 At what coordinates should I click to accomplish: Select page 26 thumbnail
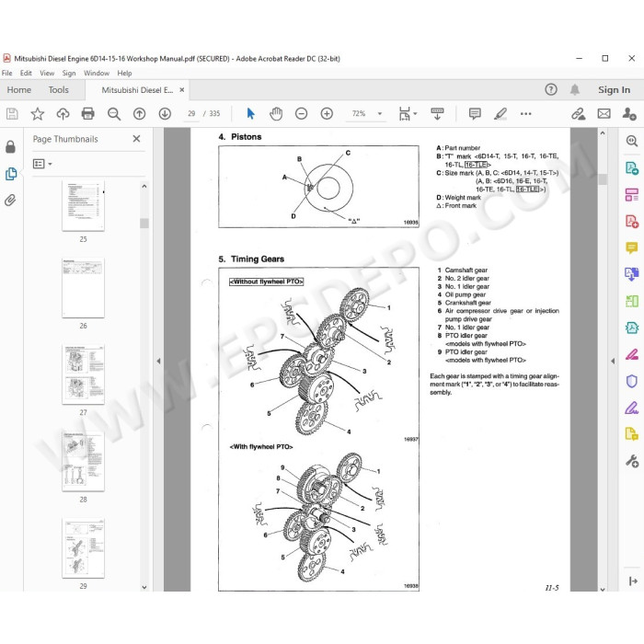84,287
